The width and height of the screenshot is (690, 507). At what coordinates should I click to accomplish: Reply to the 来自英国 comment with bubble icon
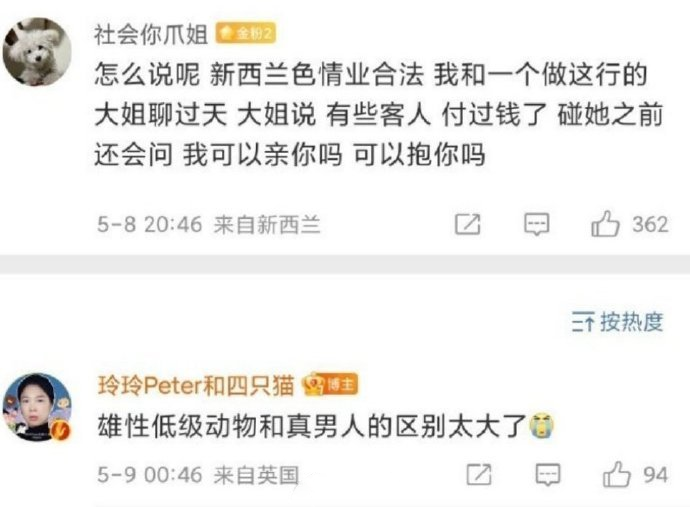[x=548, y=475]
